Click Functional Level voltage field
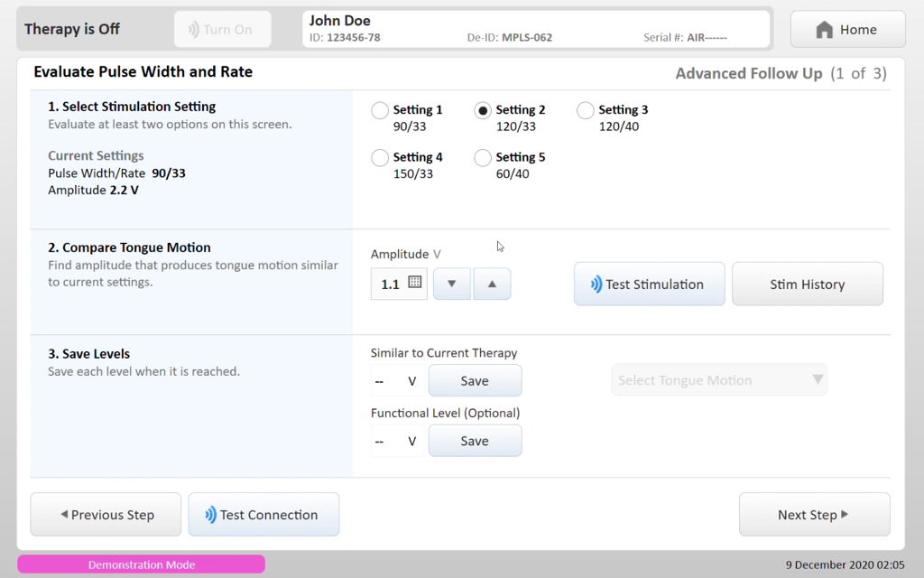924x578 pixels. [x=398, y=441]
